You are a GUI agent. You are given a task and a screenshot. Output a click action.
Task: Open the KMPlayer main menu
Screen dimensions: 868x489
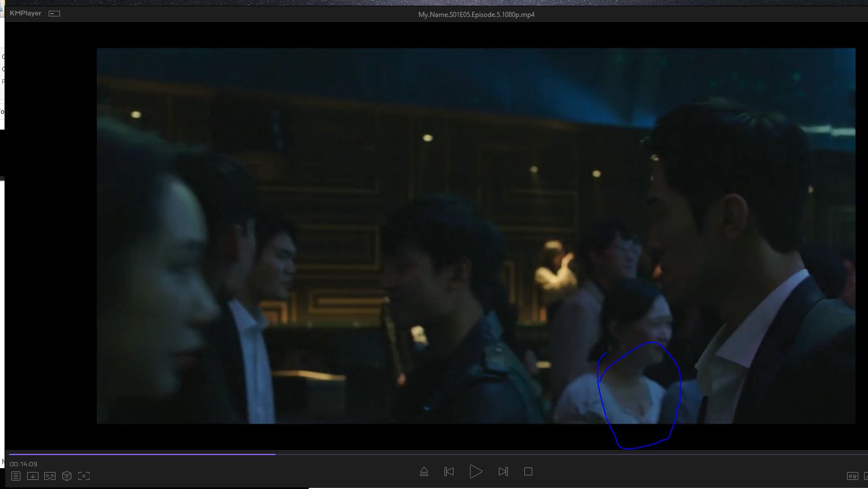pyautogui.click(x=25, y=13)
